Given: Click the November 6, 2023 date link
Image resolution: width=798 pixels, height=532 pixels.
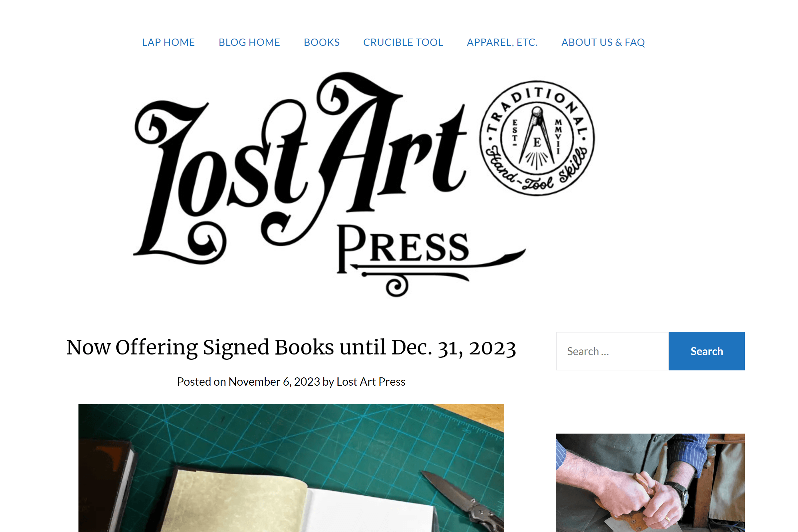Looking at the screenshot, I should 274,382.
